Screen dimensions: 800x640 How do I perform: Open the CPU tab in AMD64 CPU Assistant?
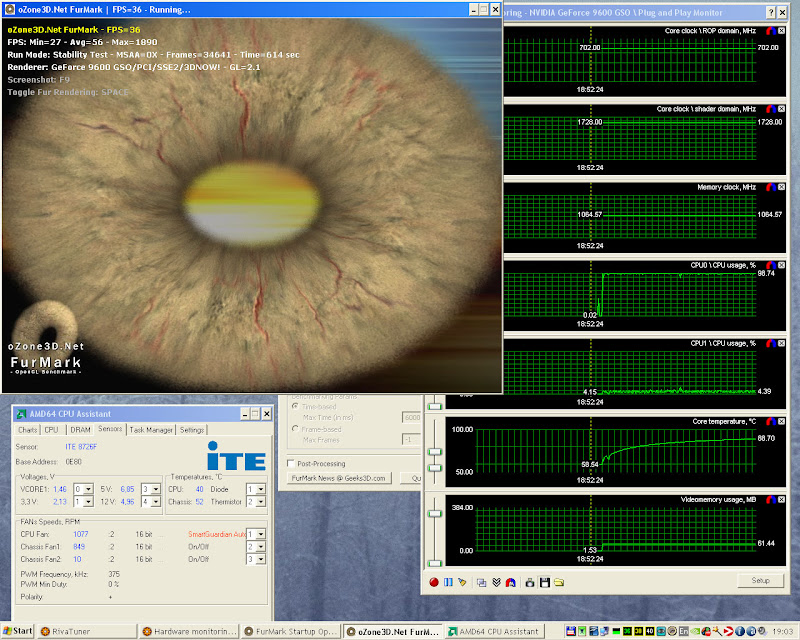point(52,430)
